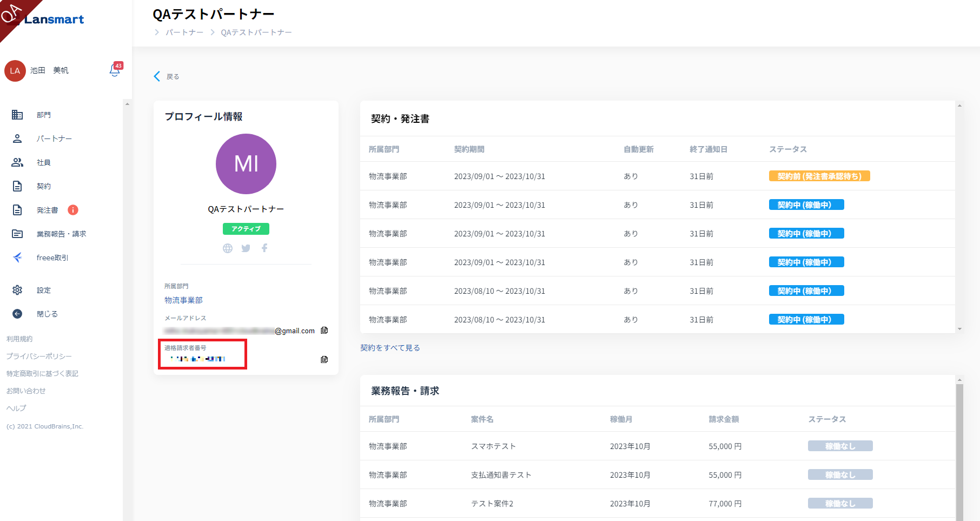Click the MI profile avatar
Screen dimensions: 980x521
pyautogui.click(x=246, y=164)
